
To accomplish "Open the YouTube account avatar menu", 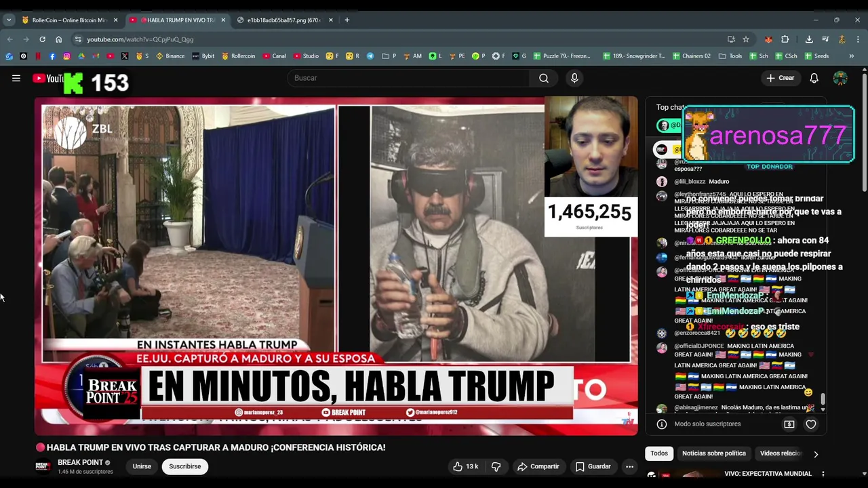I will coord(840,78).
